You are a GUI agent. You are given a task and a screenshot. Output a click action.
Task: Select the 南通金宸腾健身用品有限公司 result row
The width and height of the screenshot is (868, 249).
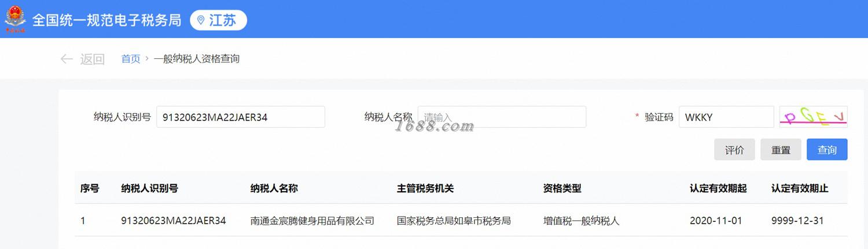[461, 221]
